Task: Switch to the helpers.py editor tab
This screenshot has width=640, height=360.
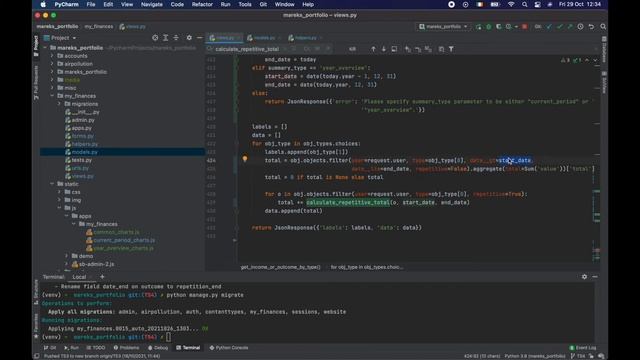Action: coord(305,38)
